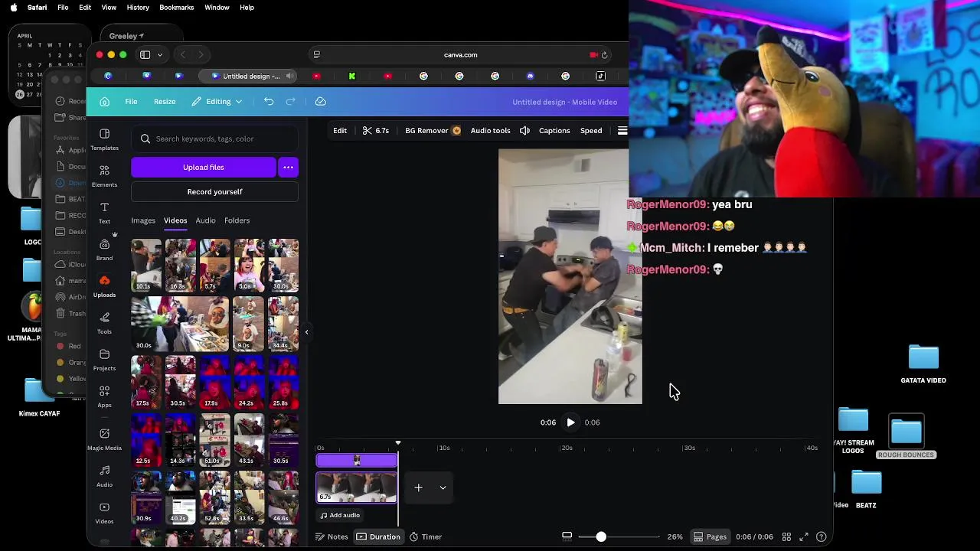
Task: Redo the last action
Action: tap(290, 102)
